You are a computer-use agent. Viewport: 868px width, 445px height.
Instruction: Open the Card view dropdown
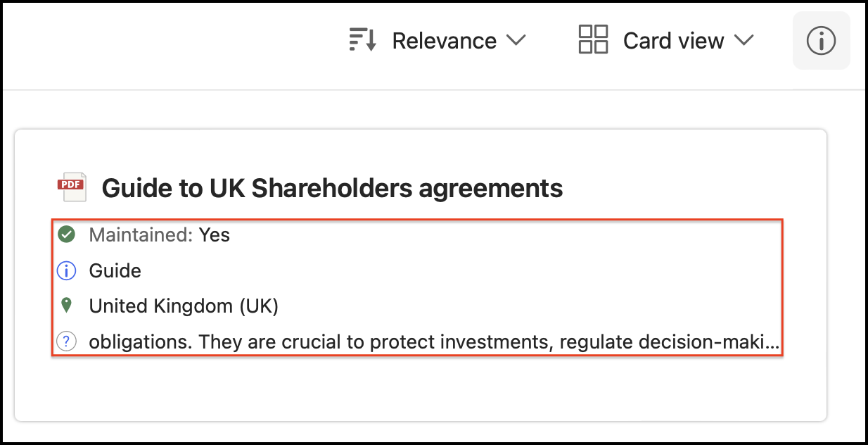673,41
